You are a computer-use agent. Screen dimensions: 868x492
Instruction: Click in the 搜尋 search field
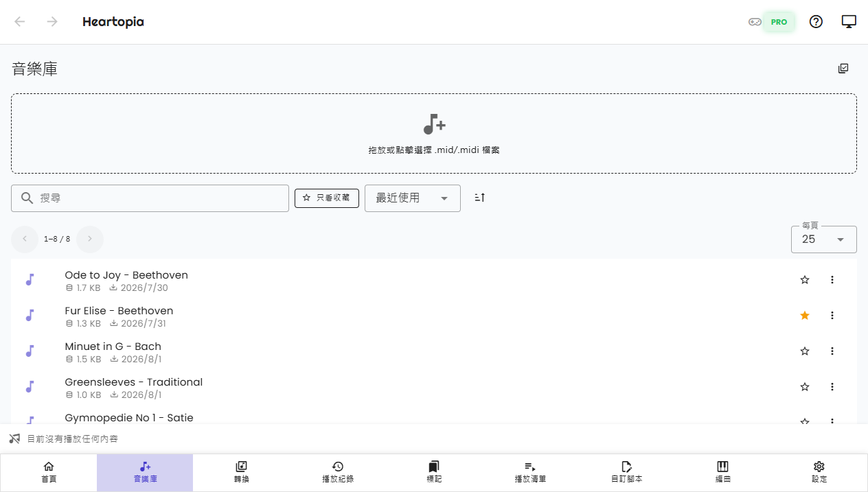pos(150,198)
